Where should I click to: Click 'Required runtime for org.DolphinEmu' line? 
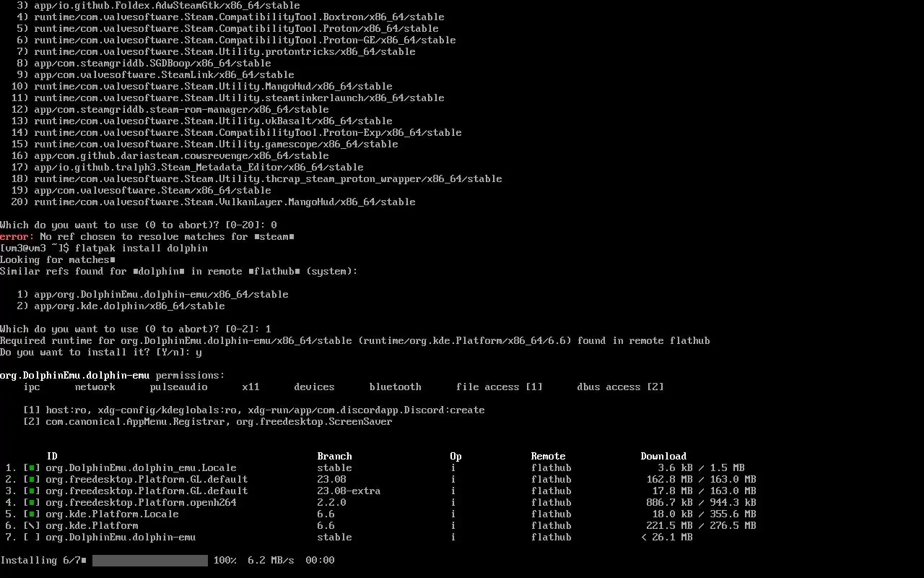point(355,341)
